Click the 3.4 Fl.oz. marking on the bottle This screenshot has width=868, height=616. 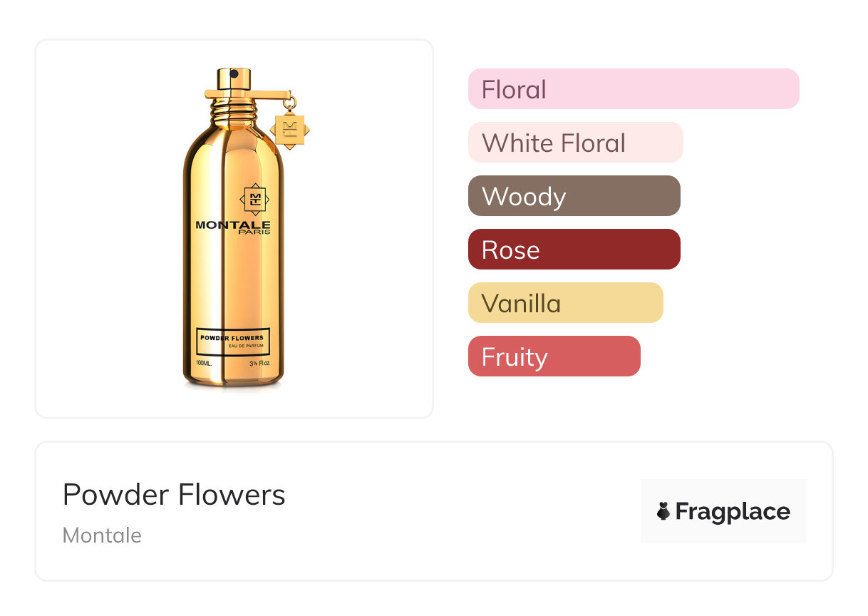[x=265, y=364]
